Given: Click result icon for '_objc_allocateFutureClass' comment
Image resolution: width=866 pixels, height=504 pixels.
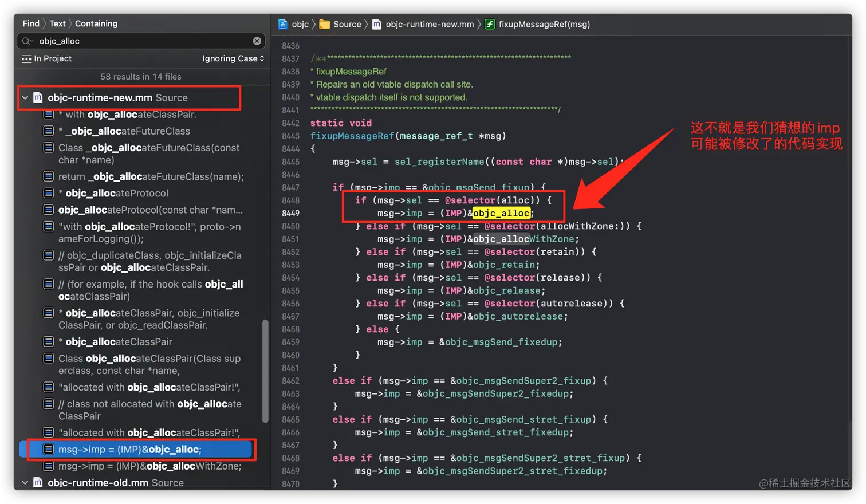Looking at the screenshot, I should click(49, 131).
